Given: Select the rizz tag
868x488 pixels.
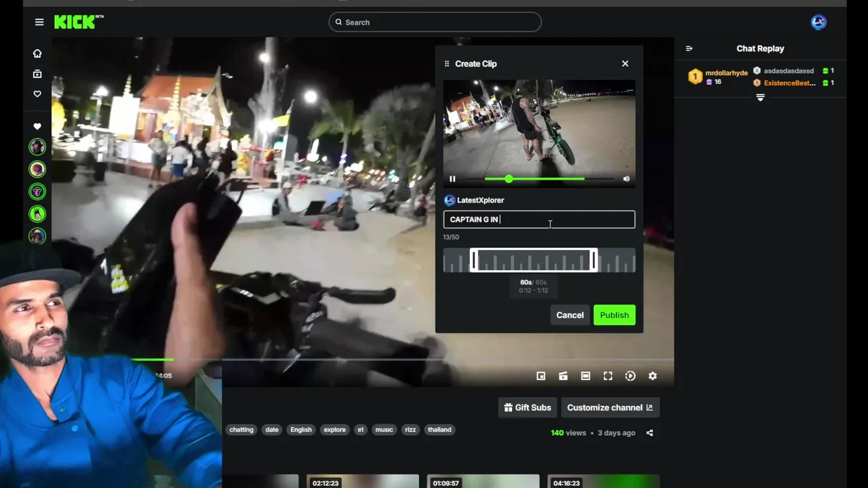Looking at the screenshot, I should (410, 430).
